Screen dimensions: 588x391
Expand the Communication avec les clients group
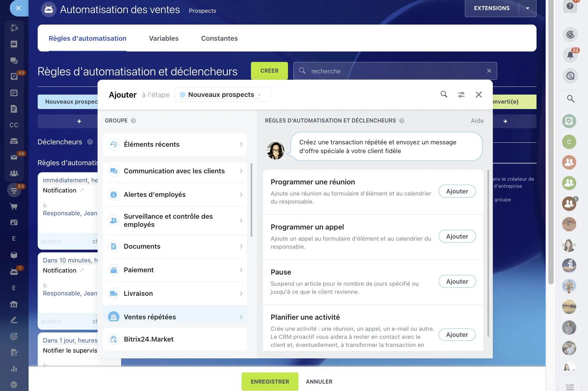[x=175, y=171]
